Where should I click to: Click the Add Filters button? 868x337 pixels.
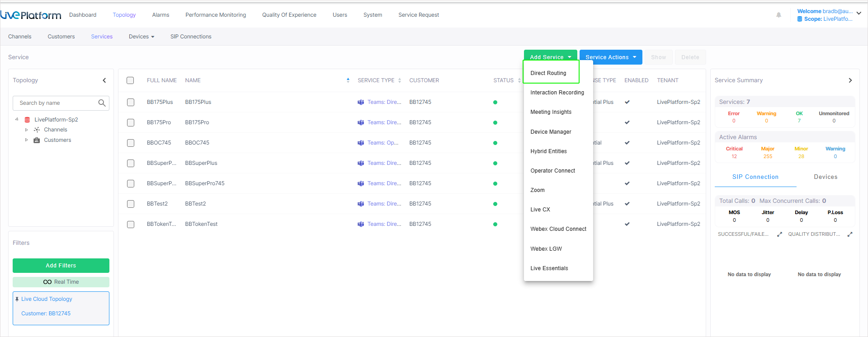tap(61, 266)
